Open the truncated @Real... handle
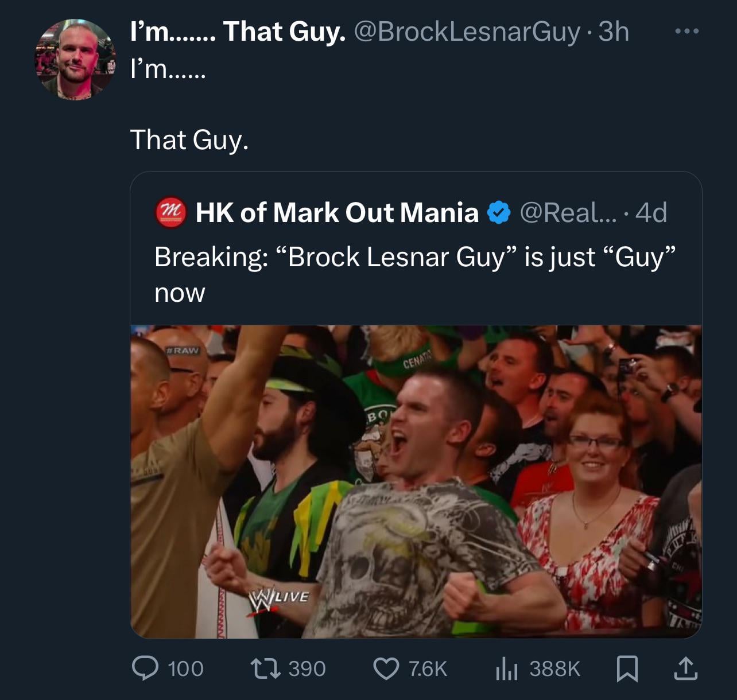 click(567, 213)
